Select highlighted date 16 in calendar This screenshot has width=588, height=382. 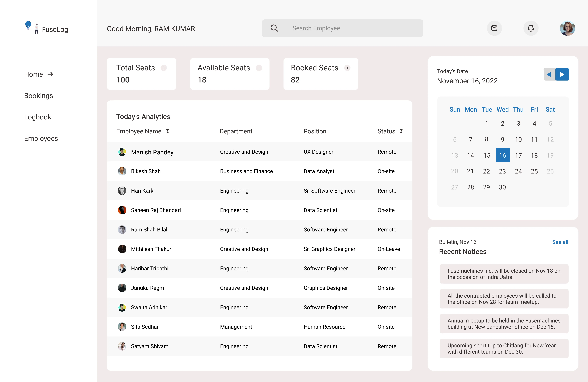pos(503,155)
